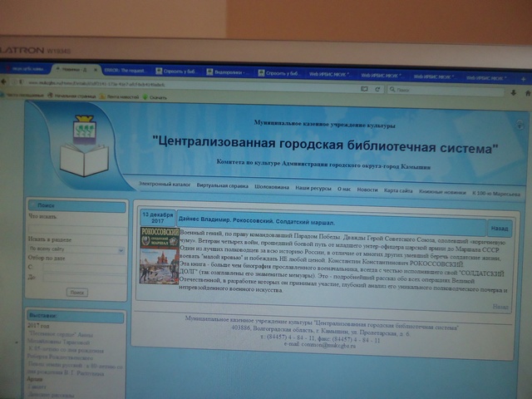Open Новости menu item
532x399 pixels.
pyautogui.click(x=367, y=190)
